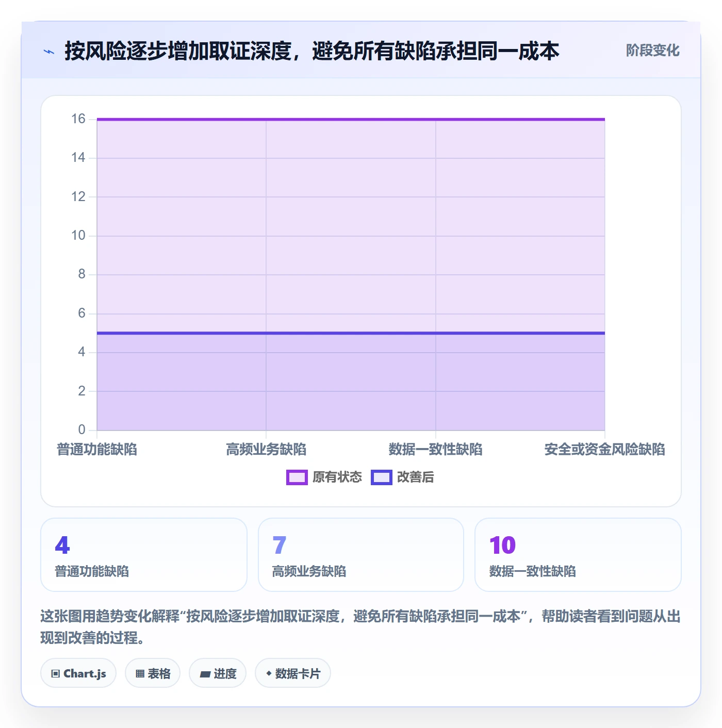Select the Chart.js tag chip

[78, 673]
